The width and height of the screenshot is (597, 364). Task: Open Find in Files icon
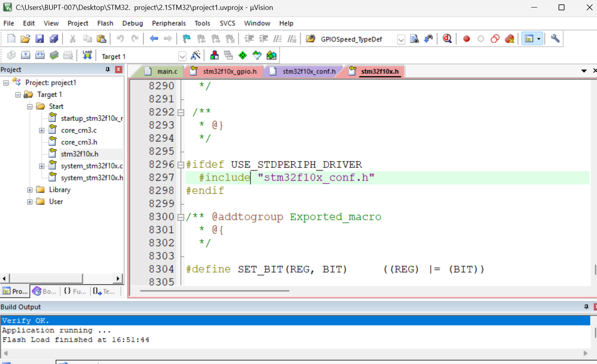[x=310, y=38]
